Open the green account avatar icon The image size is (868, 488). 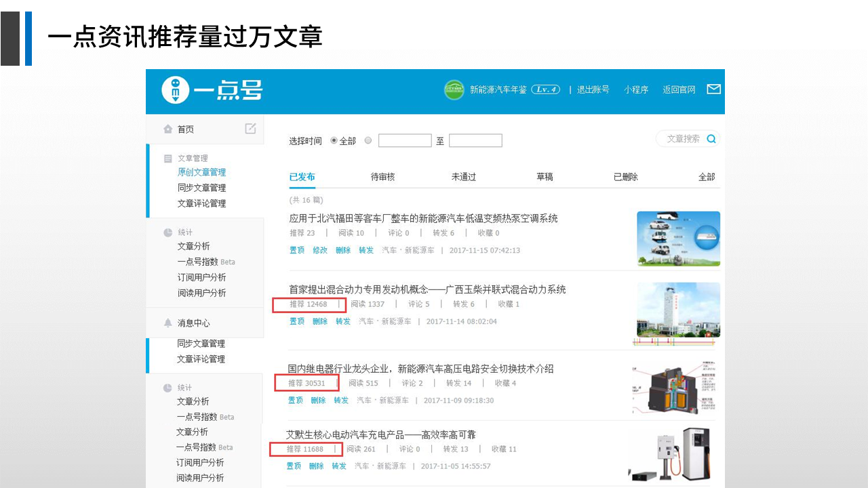tap(454, 89)
